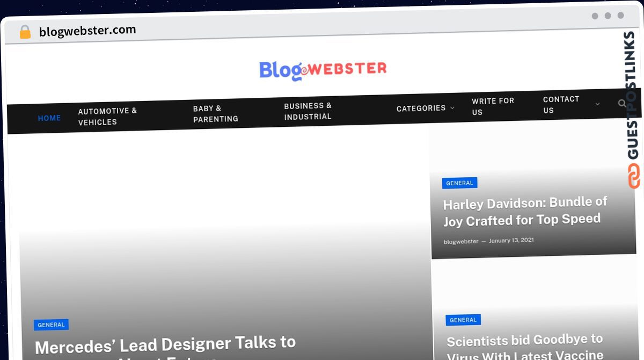Image resolution: width=644 pixels, height=360 pixels.
Task: Click General tag above Scientists article
Action: point(463,320)
